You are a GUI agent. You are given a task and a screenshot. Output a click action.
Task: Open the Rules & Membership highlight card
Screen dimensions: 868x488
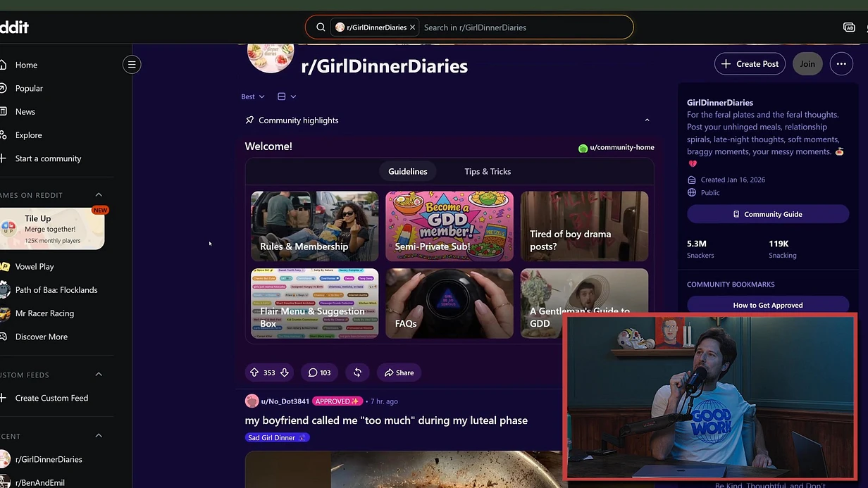click(315, 226)
